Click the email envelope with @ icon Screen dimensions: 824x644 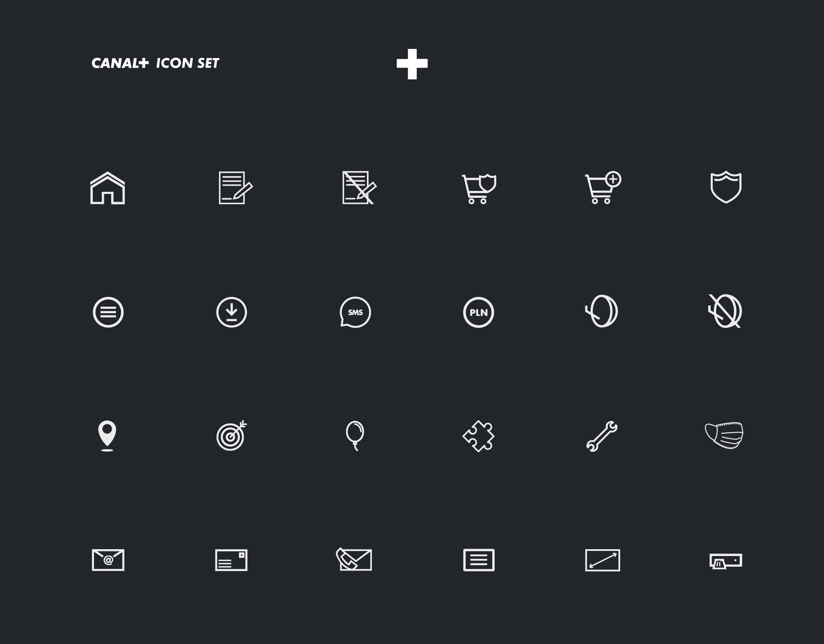pos(108,560)
